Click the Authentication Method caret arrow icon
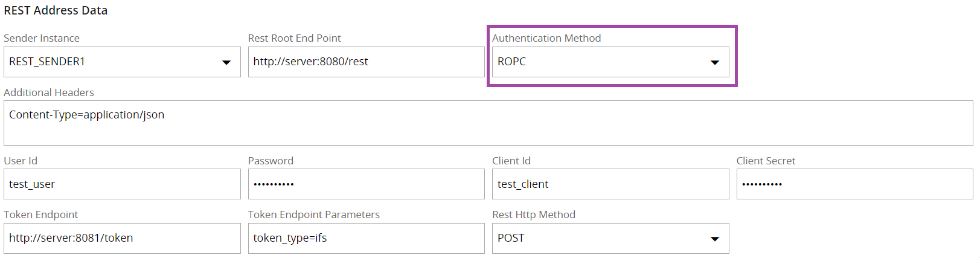This screenshot has width=980, height=258. coord(715,62)
